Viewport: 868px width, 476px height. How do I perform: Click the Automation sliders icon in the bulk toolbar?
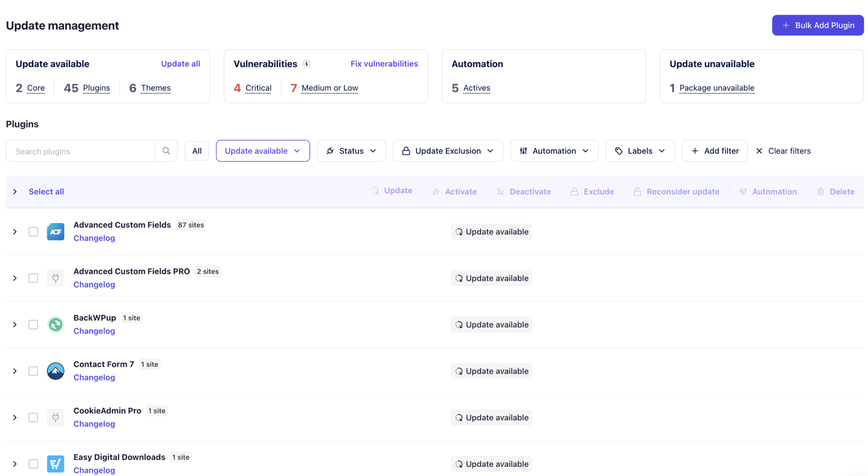click(743, 192)
